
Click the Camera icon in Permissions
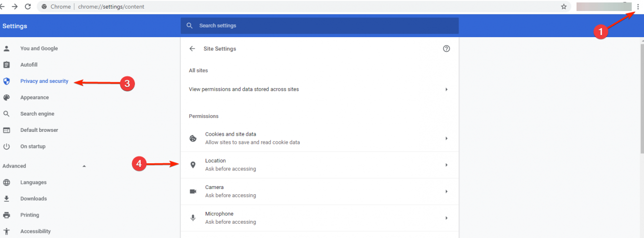point(193,191)
